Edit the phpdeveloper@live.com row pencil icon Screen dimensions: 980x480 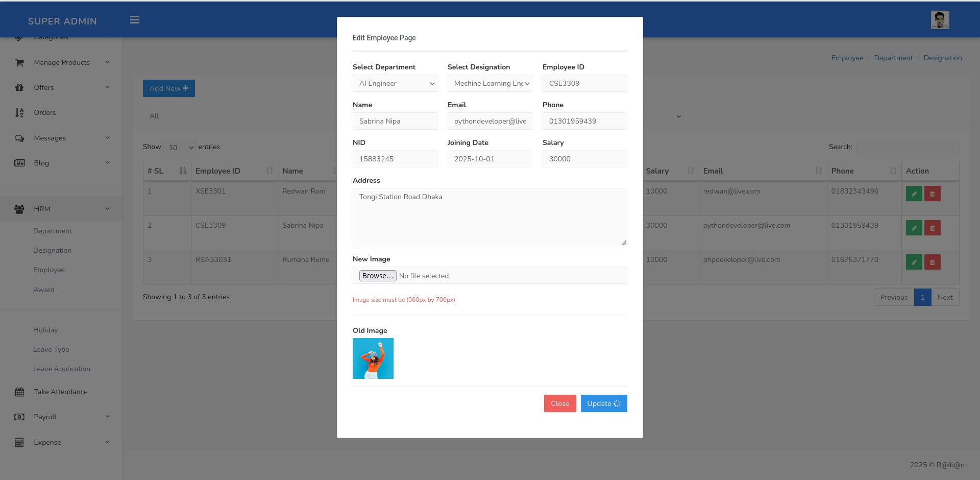(x=914, y=262)
